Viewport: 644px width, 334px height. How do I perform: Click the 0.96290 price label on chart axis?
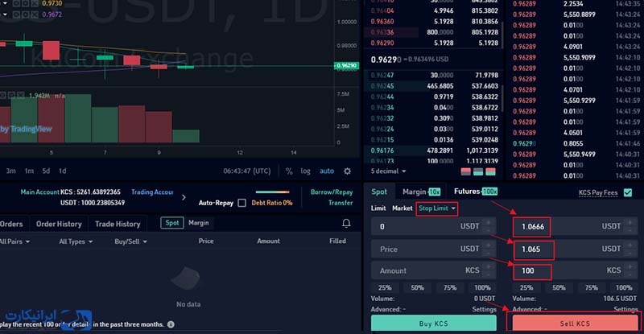click(347, 66)
